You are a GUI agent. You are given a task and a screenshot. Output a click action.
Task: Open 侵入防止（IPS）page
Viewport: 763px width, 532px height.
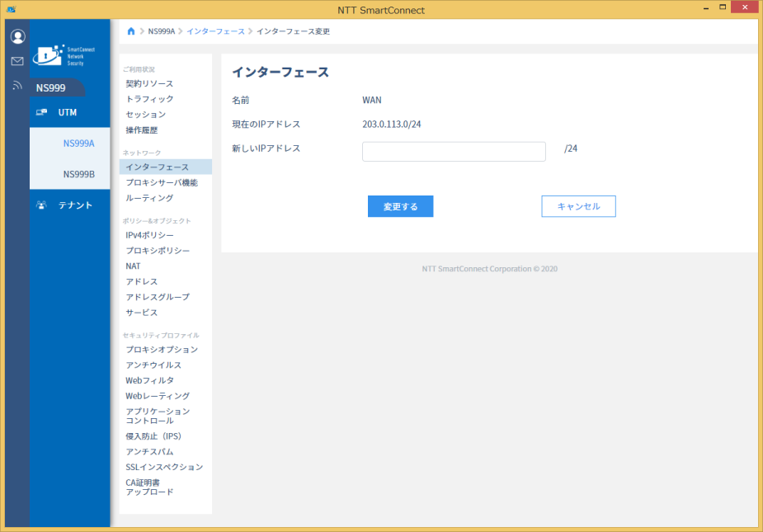click(153, 436)
